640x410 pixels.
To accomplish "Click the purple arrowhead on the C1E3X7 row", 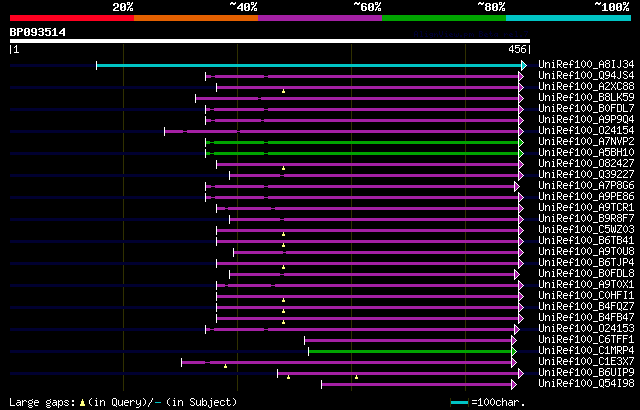I will click(514, 363).
